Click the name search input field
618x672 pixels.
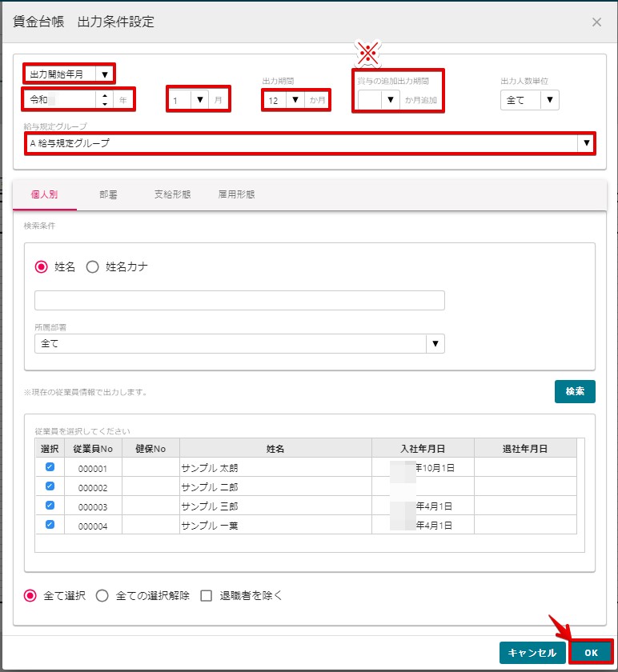239,301
